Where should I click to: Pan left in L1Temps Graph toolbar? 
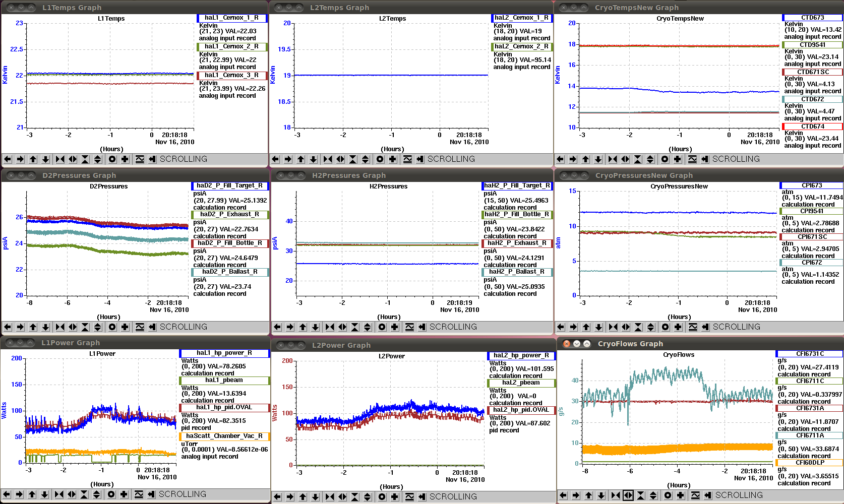point(8,159)
